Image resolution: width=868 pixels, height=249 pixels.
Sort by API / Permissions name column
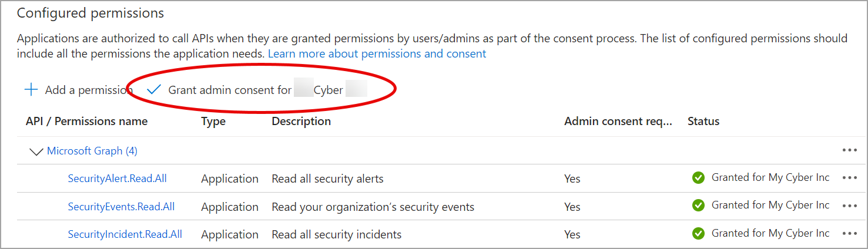(x=86, y=122)
